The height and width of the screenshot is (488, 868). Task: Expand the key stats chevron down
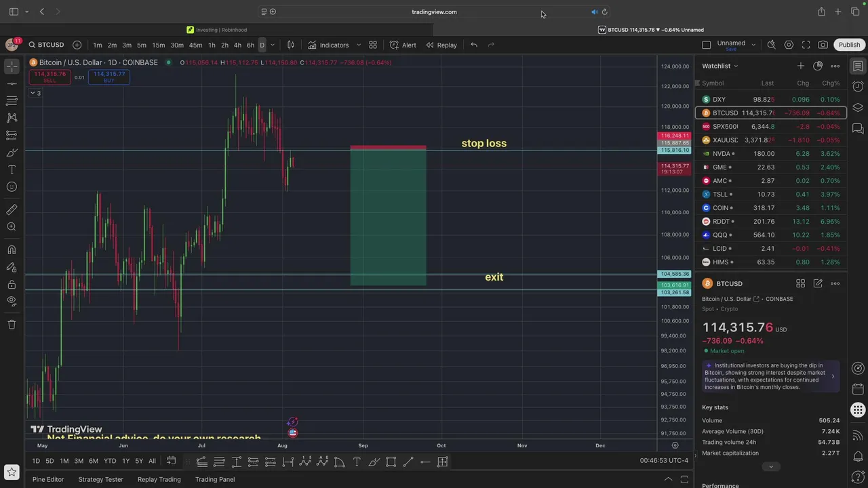pos(770,466)
